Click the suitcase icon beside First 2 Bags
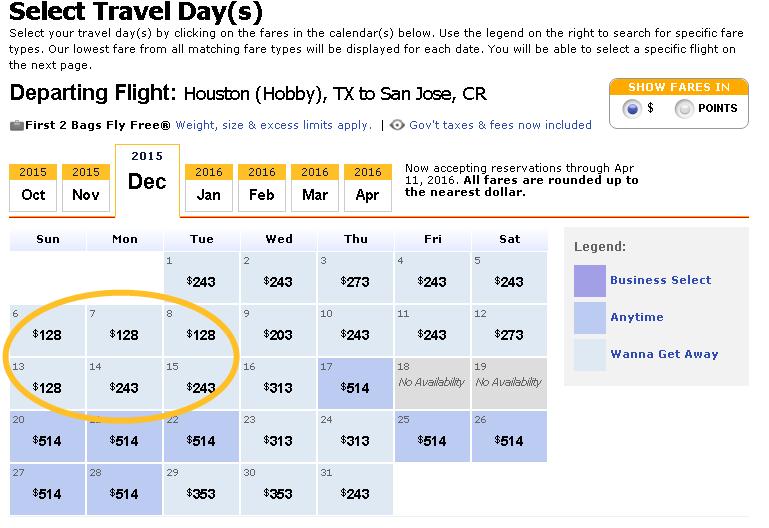769x528 pixels. pos(17,126)
